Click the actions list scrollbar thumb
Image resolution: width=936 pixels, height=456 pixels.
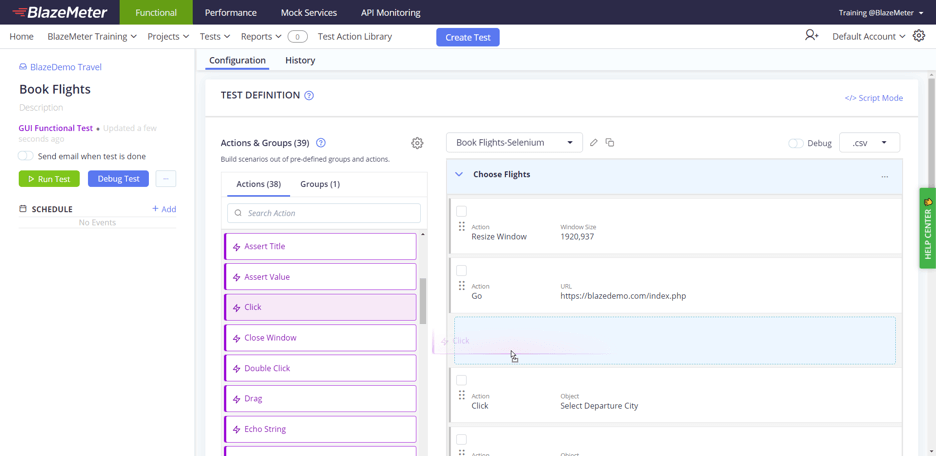click(423, 300)
